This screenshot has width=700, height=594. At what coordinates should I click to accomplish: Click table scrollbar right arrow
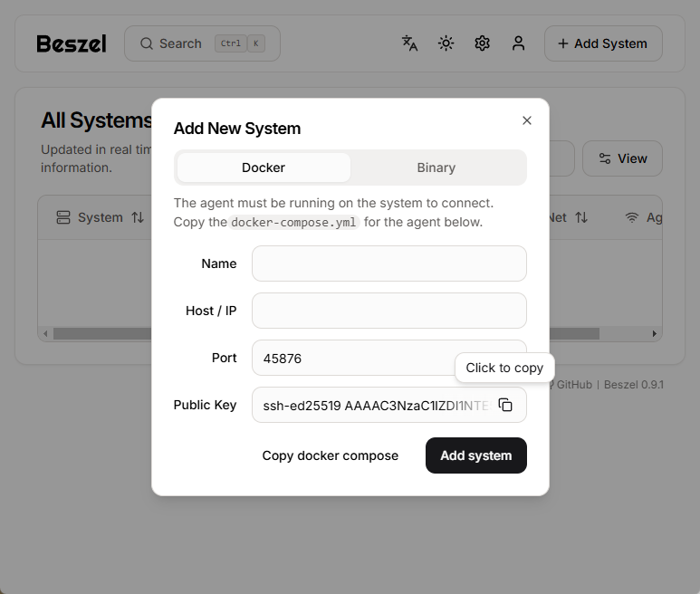pos(654,334)
